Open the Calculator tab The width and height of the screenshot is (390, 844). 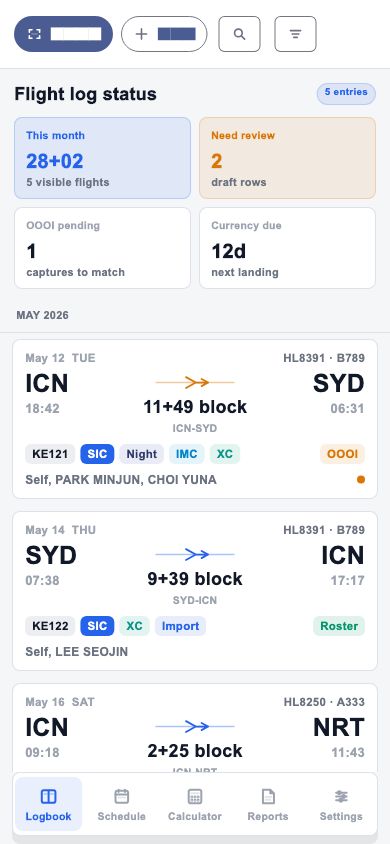point(195,804)
